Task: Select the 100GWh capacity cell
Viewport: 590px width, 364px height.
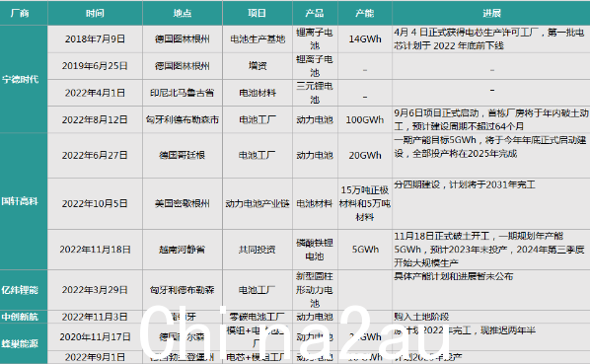Action: 365,119
